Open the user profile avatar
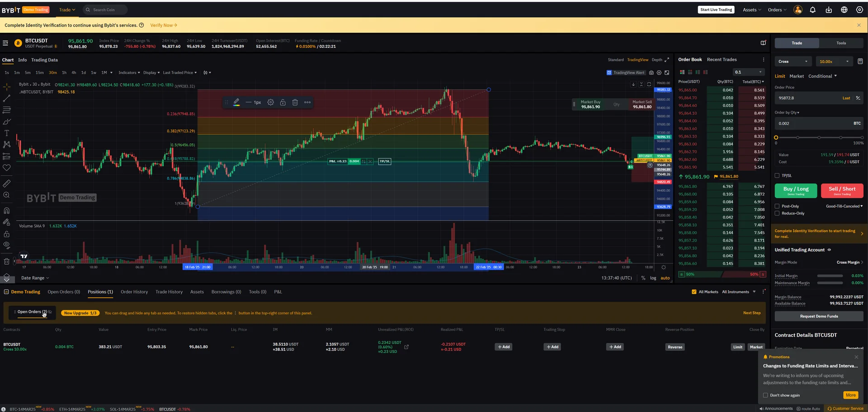 tap(798, 10)
